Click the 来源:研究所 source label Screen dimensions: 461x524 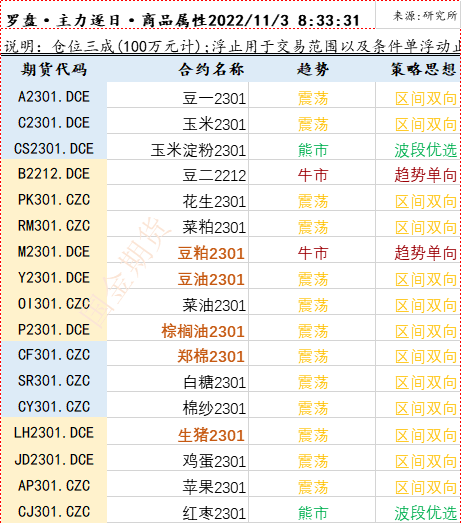pos(425,15)
